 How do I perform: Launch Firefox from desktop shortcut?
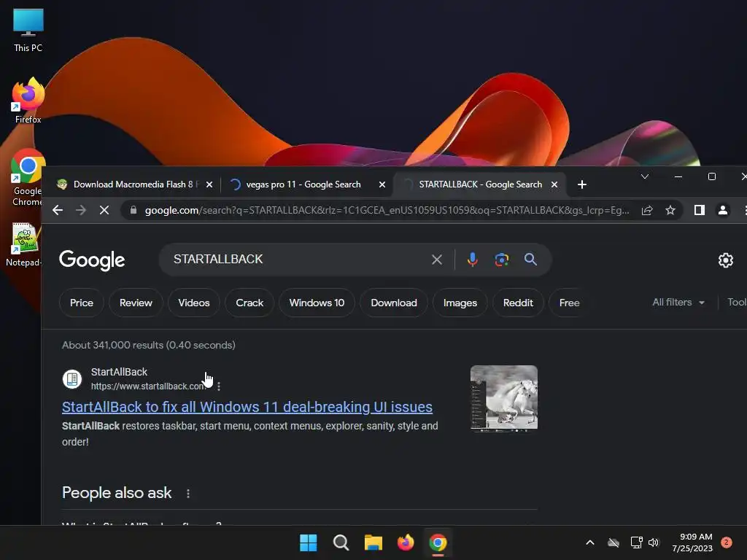(28, 101)
